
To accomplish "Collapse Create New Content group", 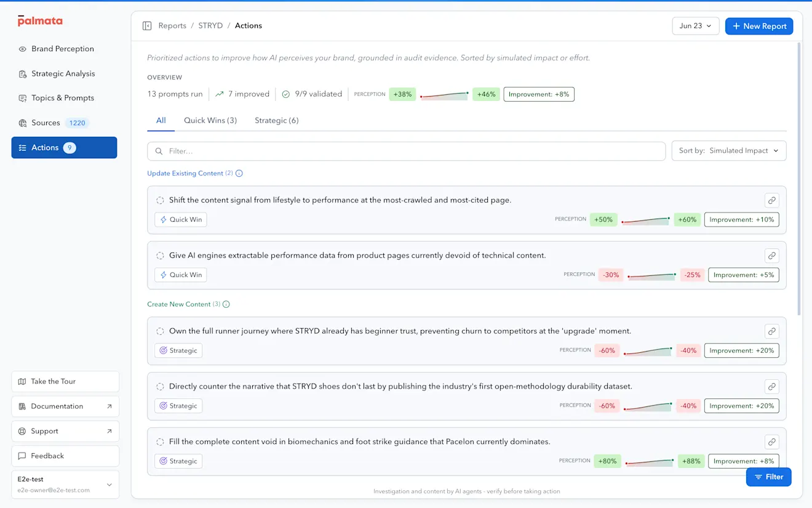I will (179, 304).
